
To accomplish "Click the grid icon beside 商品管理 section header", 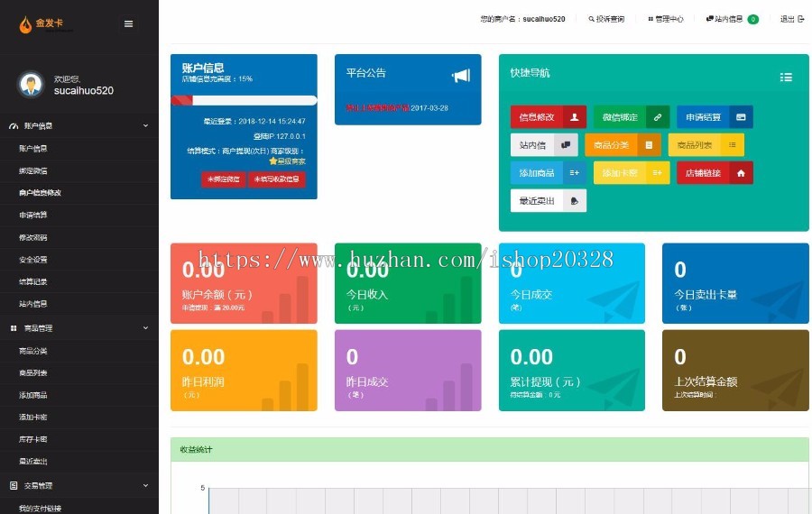I will point(14,328).
